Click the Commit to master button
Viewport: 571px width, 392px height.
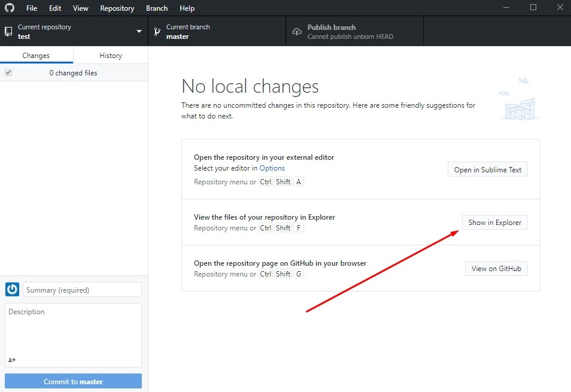[73, 381]
